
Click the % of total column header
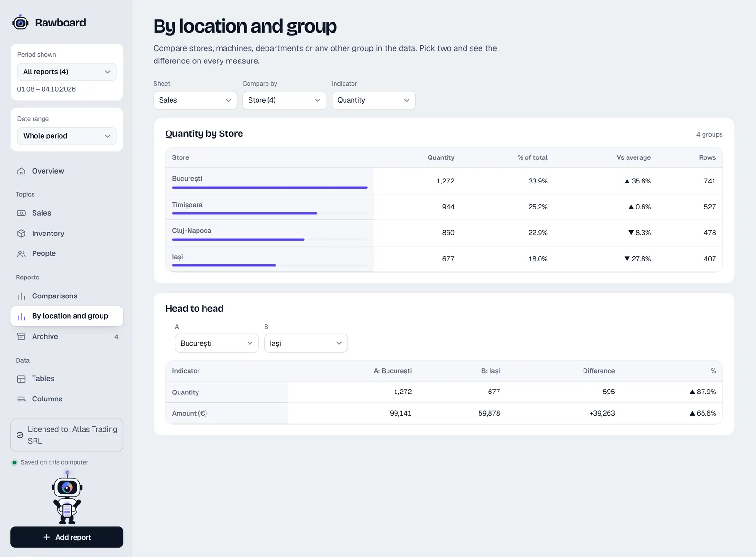[x=533, y=157]
